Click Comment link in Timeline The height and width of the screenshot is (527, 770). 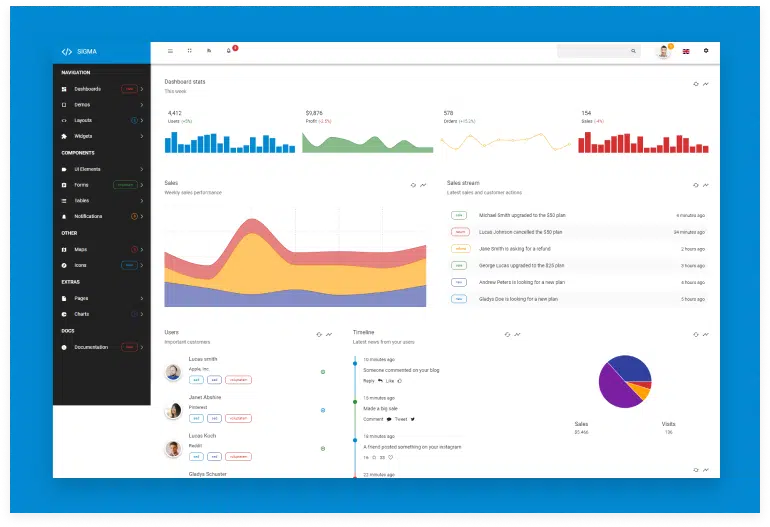pos(373,419)
